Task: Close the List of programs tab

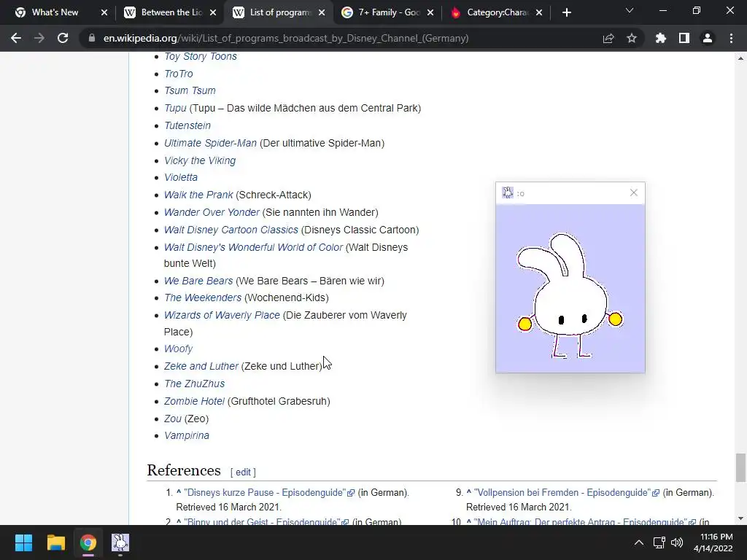Action: tap(322, 13)
